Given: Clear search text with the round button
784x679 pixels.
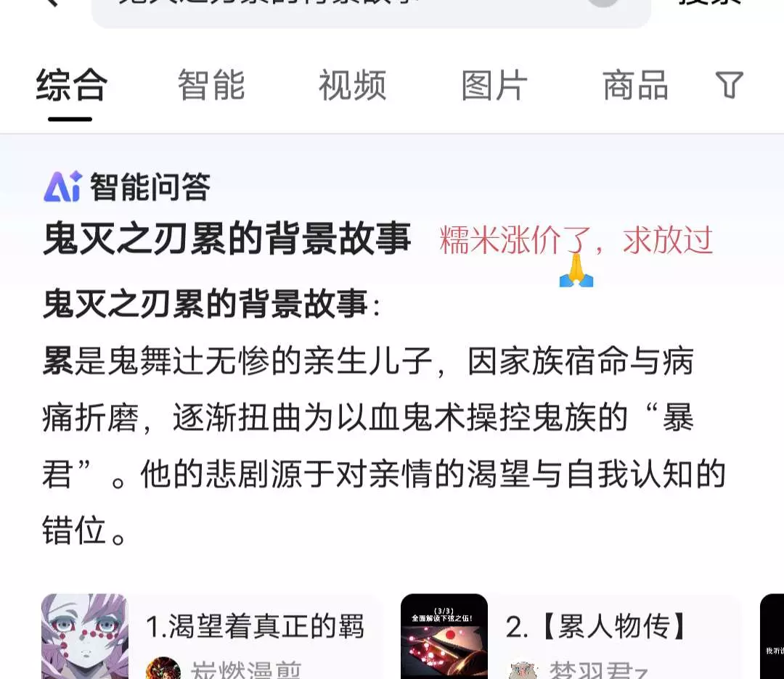Looking at the screenshot, I should [603, 2].
